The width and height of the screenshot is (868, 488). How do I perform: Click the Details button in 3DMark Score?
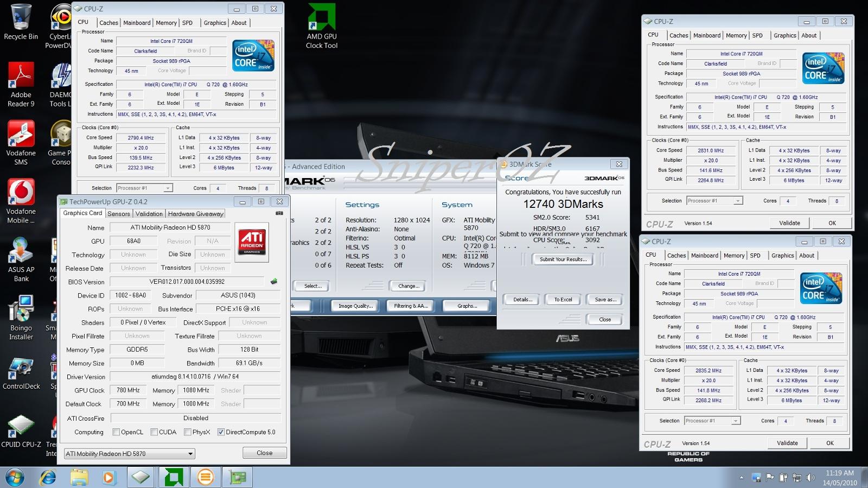[522, 300]
